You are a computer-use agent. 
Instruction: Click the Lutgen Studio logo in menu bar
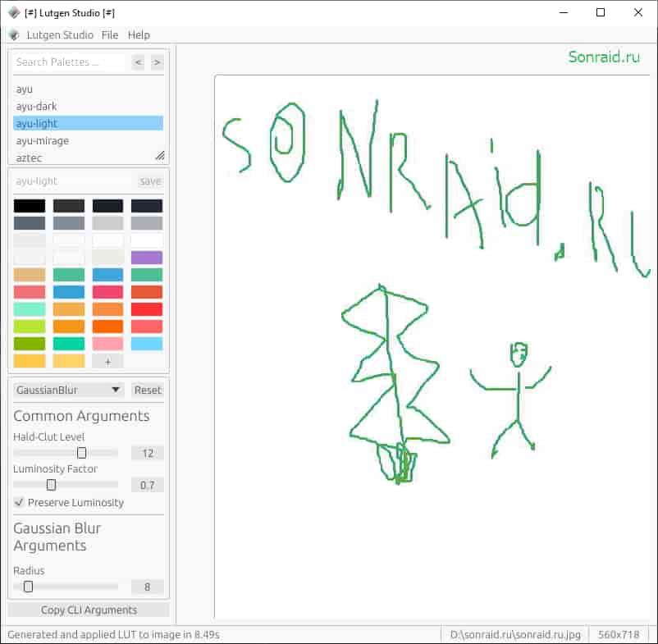[x=14, y=34]
